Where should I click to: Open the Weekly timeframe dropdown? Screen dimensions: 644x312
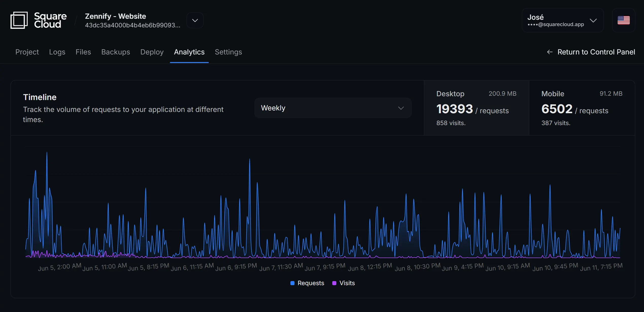333,108
